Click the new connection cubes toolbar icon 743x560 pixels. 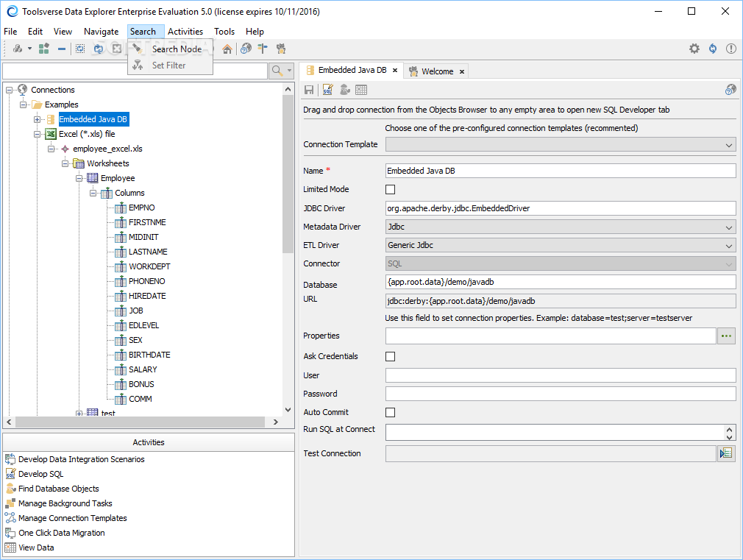coord(18,49)
